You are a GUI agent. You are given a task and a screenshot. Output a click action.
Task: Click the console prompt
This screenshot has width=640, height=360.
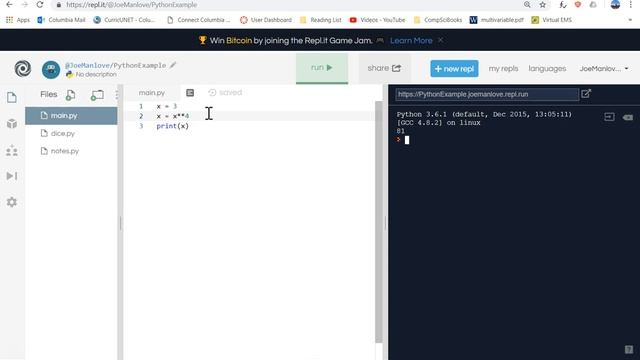[402, 140]
